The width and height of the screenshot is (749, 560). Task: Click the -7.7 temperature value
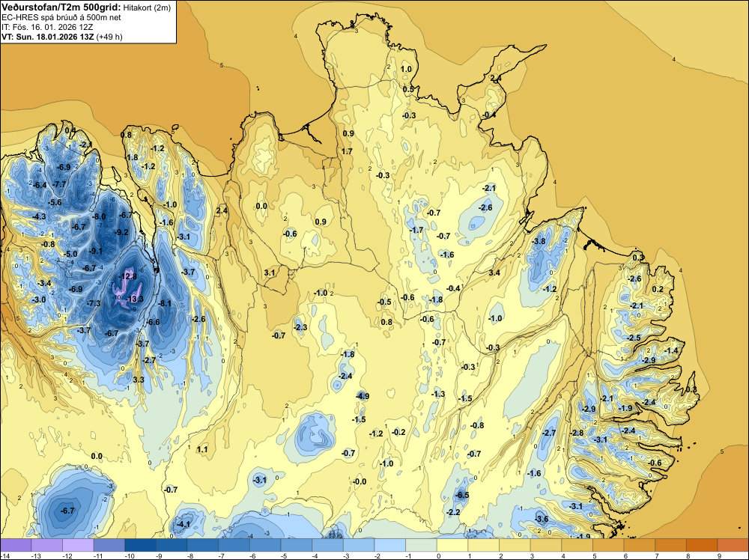click(60, 184)
